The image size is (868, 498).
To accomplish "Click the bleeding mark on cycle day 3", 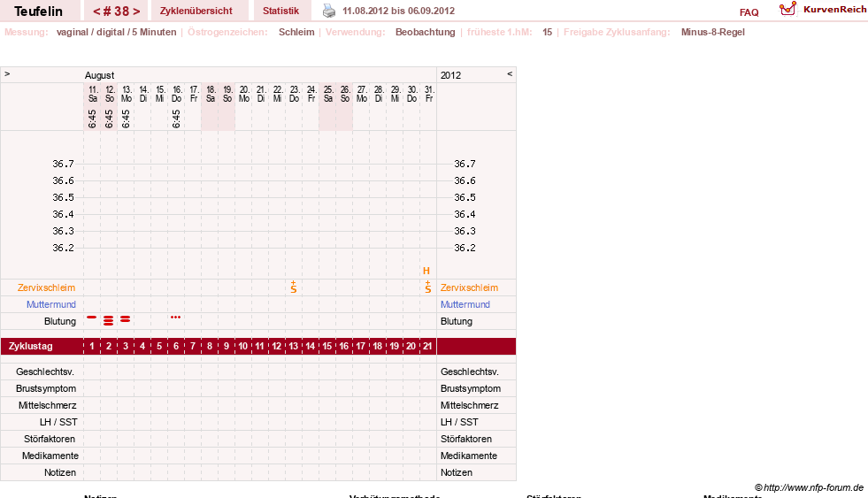I will 125,318.
